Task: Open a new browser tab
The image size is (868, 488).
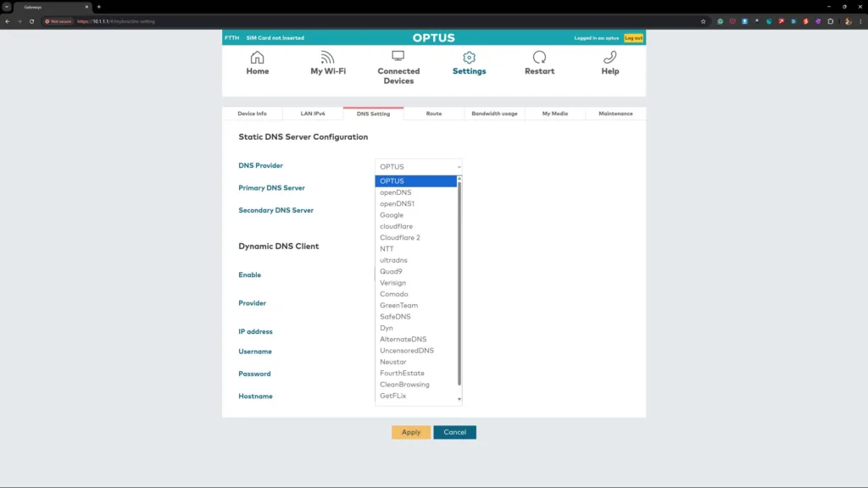Action: (98, 7)
